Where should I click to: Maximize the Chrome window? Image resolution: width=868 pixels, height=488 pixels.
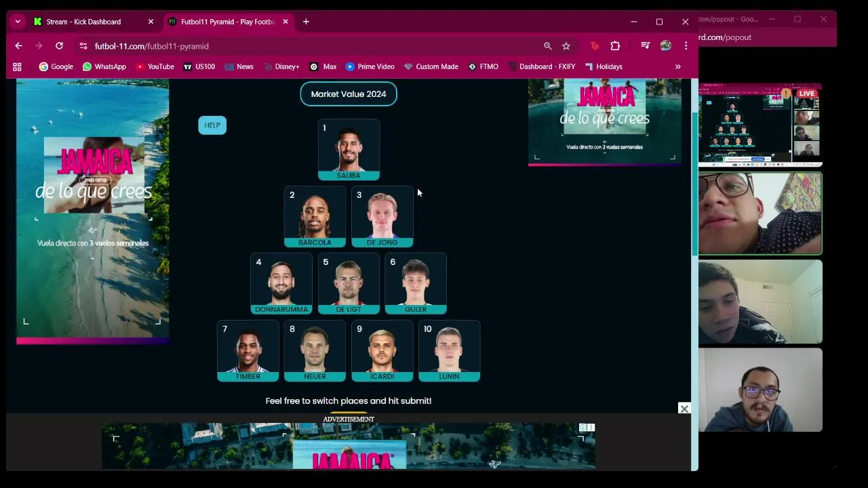coord(659,22)
